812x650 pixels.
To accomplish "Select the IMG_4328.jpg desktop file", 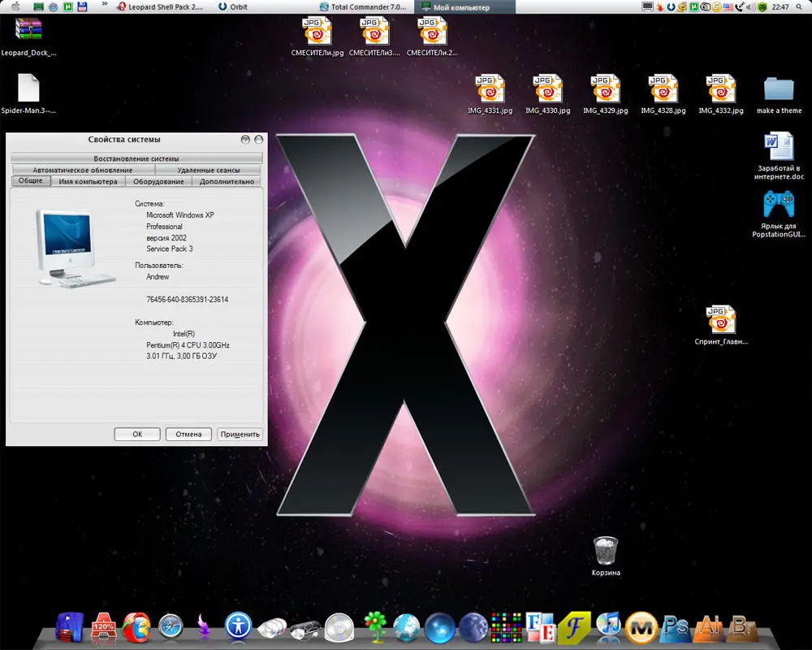I will [x=663, y=93].
